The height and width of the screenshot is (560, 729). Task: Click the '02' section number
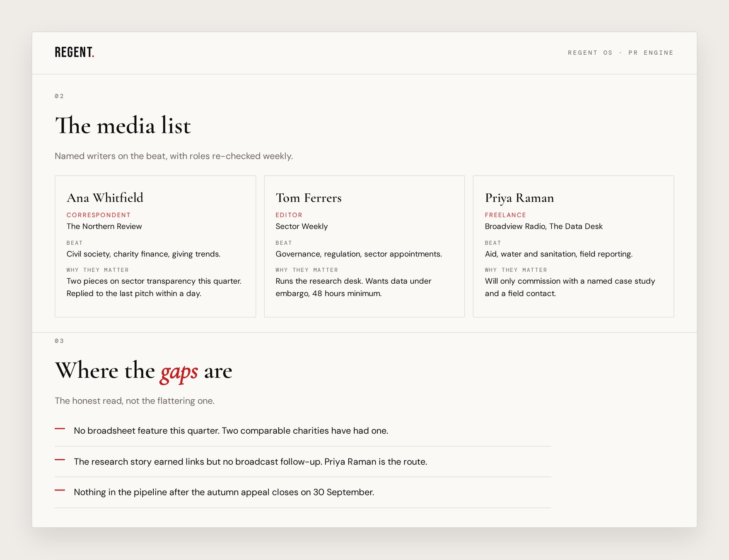tap(59, 96)
